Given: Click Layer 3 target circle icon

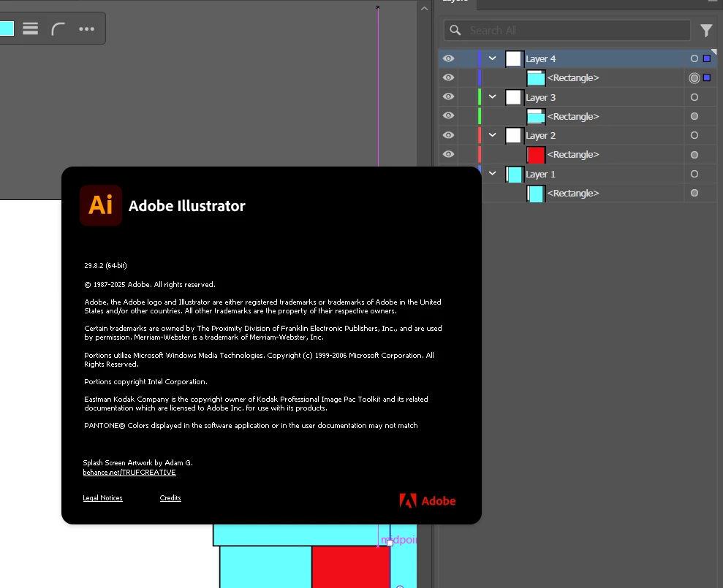Looking at the screenshot, I should click(694, 97).
